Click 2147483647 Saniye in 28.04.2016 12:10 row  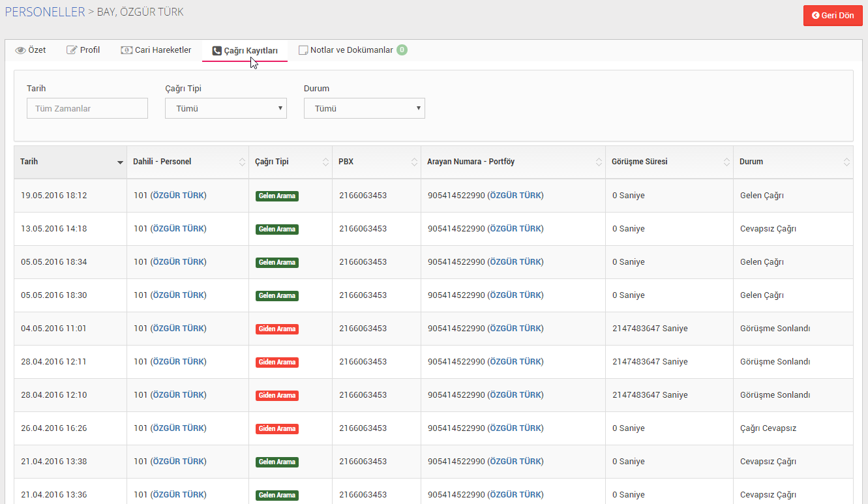(x=650, y=395)
